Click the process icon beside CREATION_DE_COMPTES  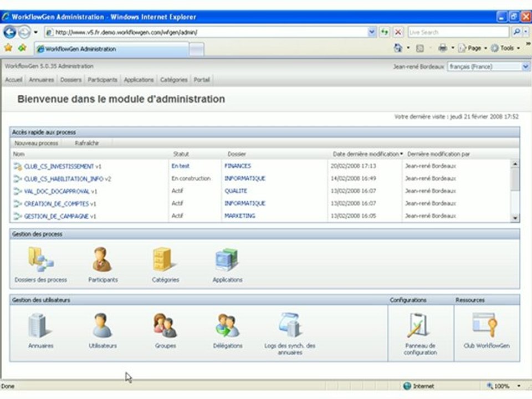coord(18,204)
